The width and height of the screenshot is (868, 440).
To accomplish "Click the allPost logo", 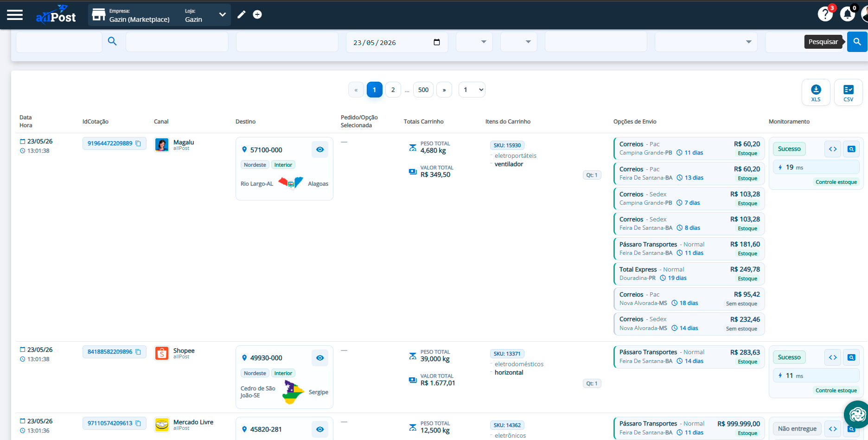I will click(x=56, y=15).
